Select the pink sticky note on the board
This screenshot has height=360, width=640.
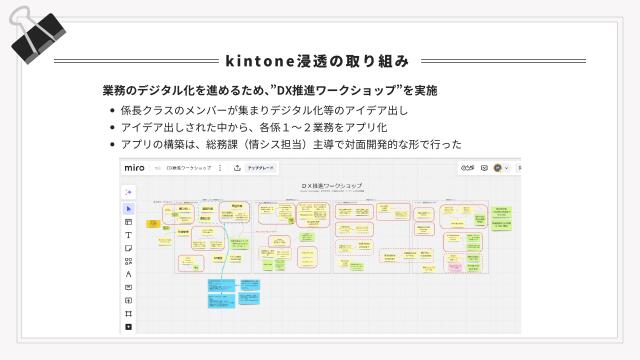pos(455,268)
